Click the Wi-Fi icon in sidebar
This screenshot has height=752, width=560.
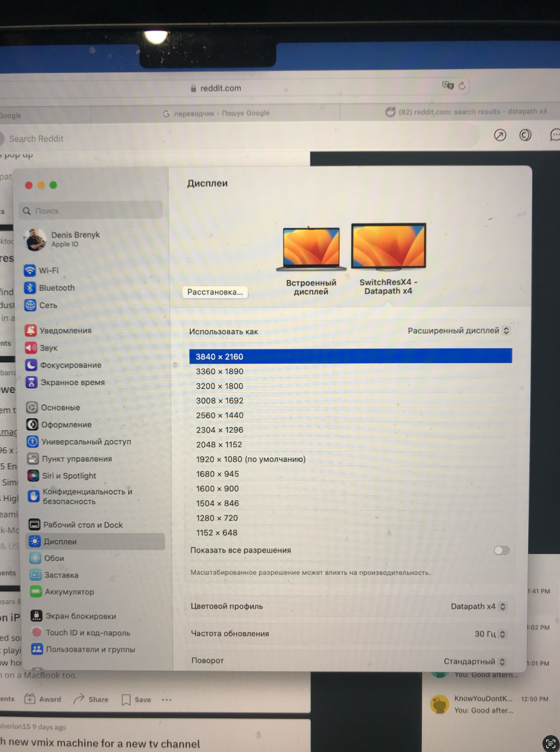pos(30,270)
